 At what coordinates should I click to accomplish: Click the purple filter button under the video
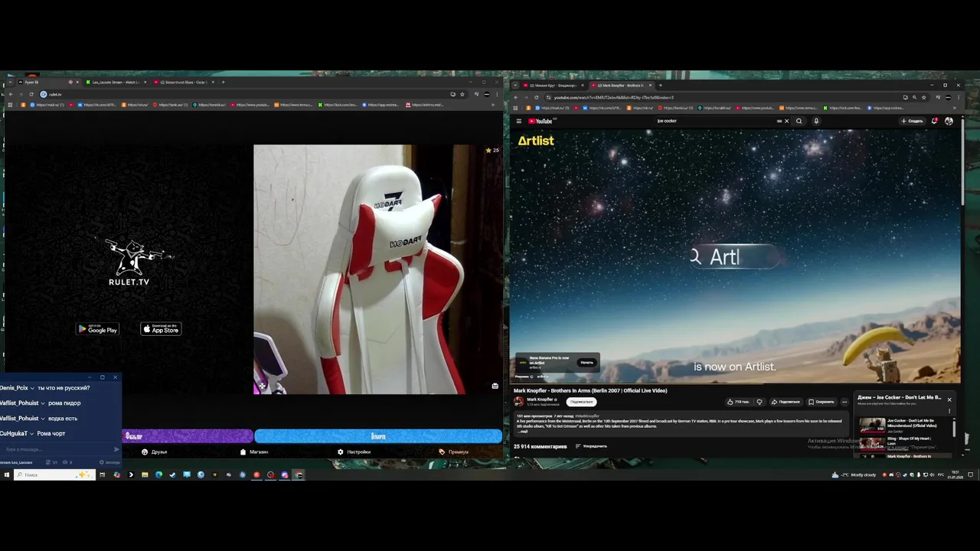(x=188, y=436)
